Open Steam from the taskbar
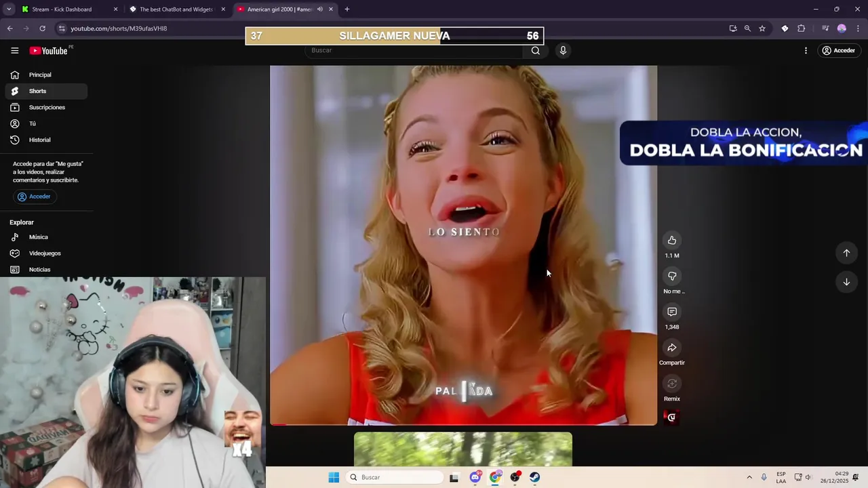Viewport: 868px width, 488px height. point(535,477)
